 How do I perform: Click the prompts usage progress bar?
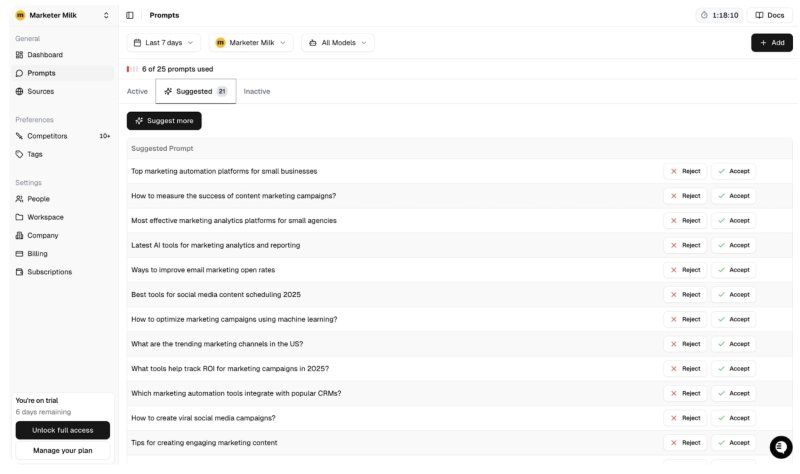(132, 69)
